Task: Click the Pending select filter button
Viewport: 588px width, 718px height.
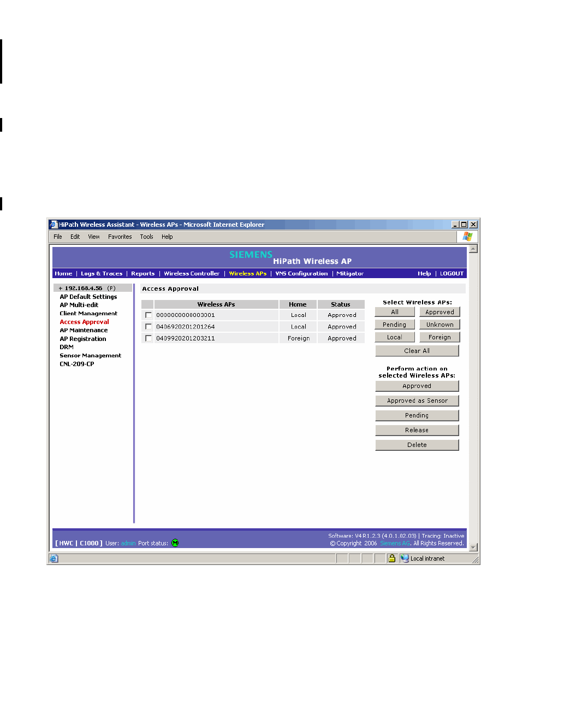Action: pos(395,325)
